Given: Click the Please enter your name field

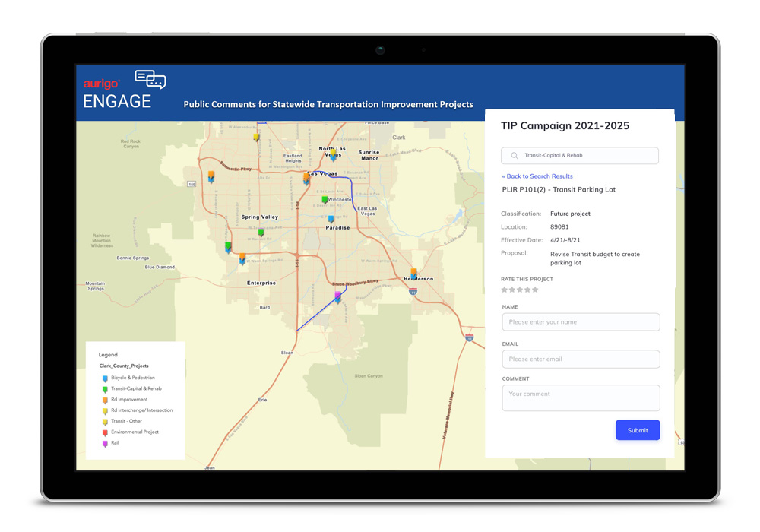Looking at the screenshot, I should 581,321.
